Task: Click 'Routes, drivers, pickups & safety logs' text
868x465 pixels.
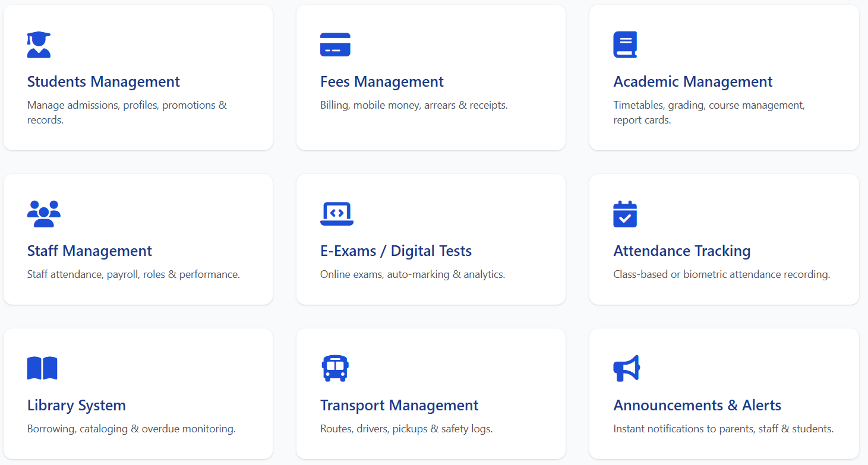Action: pos(406,429)
